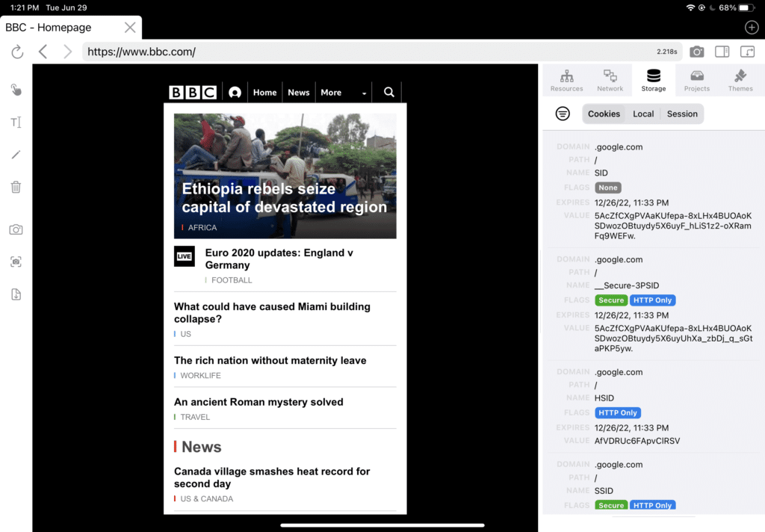Viewport: 765px width, 532px height.
Task: Click the battery indicator in status bar
Action: (746, 7)
